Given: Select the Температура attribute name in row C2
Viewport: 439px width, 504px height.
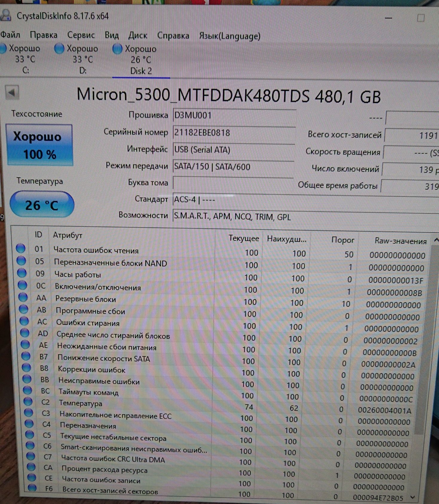Looking at the screenshot, I should click(x=81, y=403).
